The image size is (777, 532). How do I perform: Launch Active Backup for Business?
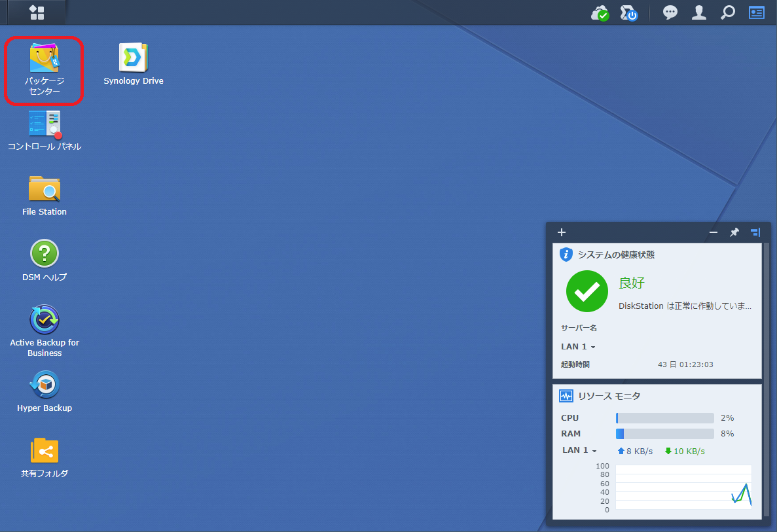coord(44,331)
